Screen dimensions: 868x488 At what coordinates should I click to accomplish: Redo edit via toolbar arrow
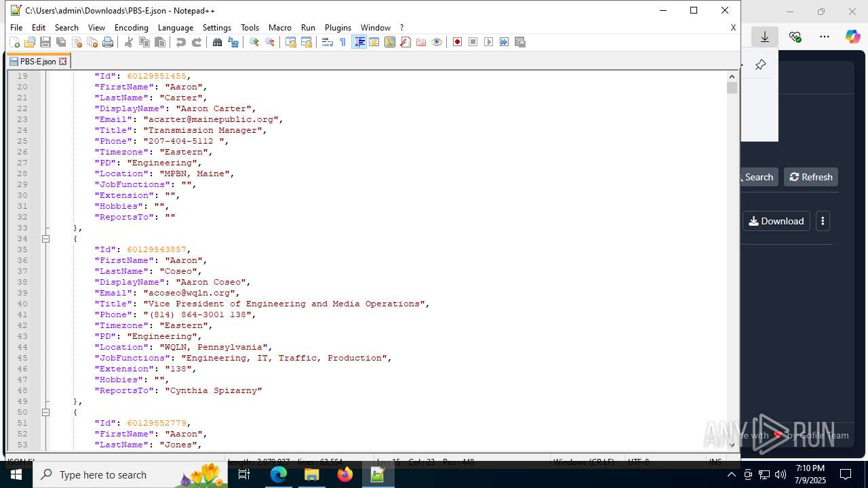click(x=197, y=42)
